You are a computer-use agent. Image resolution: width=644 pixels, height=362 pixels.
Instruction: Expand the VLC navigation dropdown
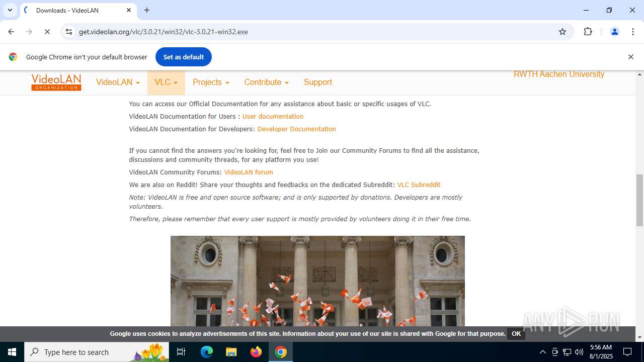coord(166,82)
